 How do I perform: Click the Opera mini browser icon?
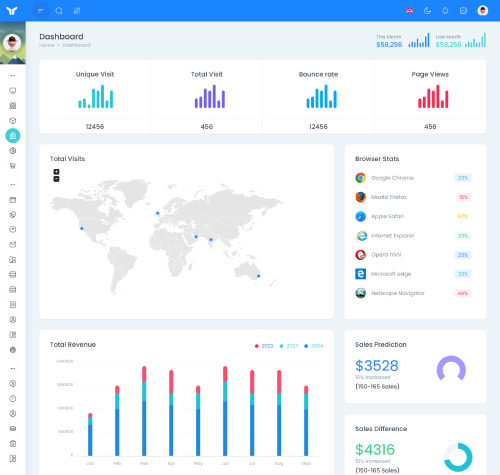(360, 255)
